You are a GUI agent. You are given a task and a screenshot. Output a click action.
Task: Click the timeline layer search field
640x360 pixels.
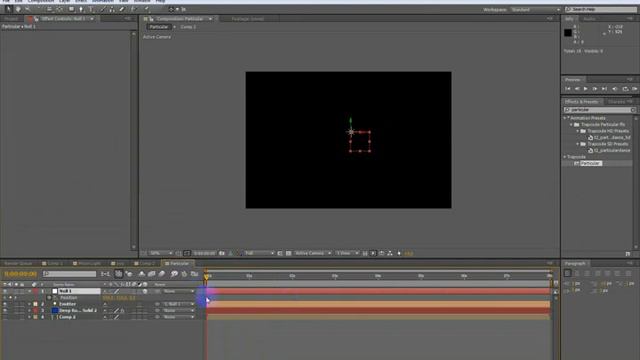(x=69, y=274)
